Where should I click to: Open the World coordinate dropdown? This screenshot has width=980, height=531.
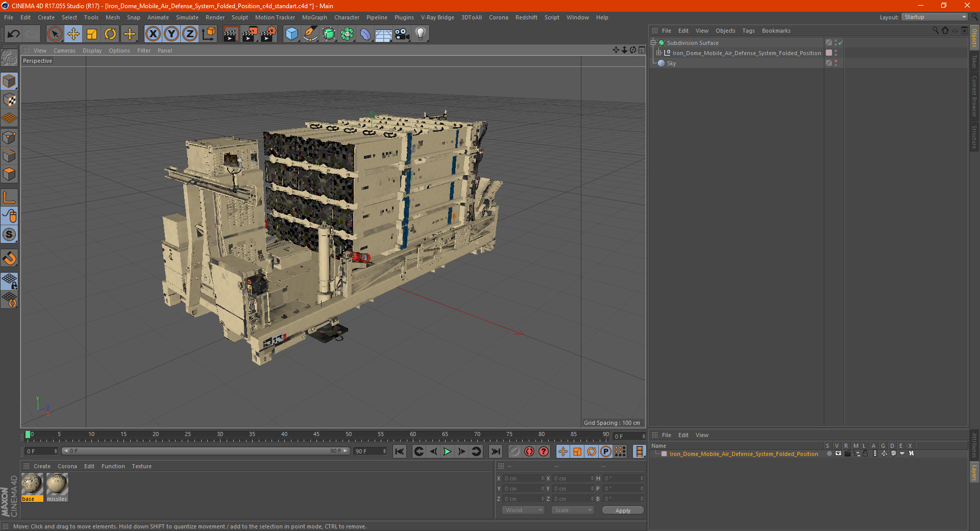[x=523, y=510]
